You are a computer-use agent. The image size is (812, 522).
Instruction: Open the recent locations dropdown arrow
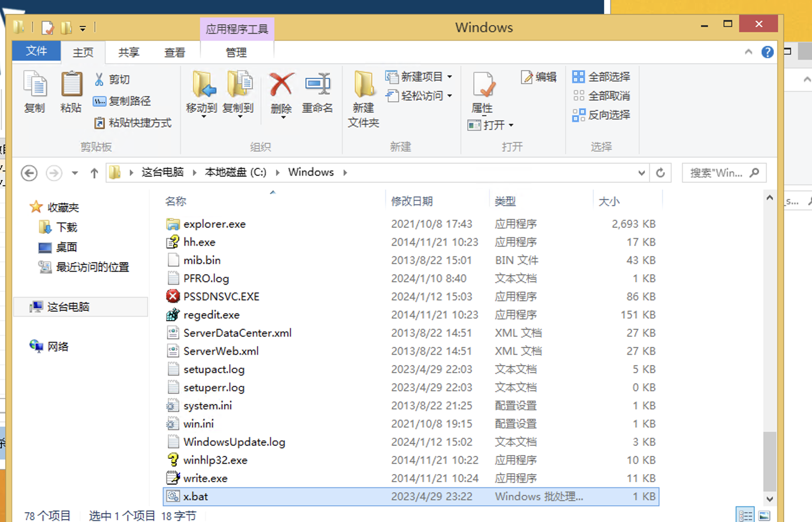75,173
